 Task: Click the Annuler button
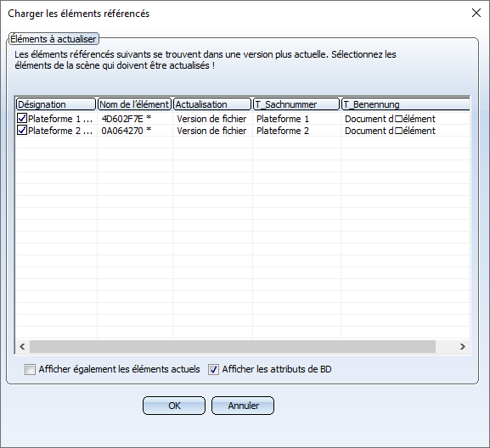(x=243, y=406)
